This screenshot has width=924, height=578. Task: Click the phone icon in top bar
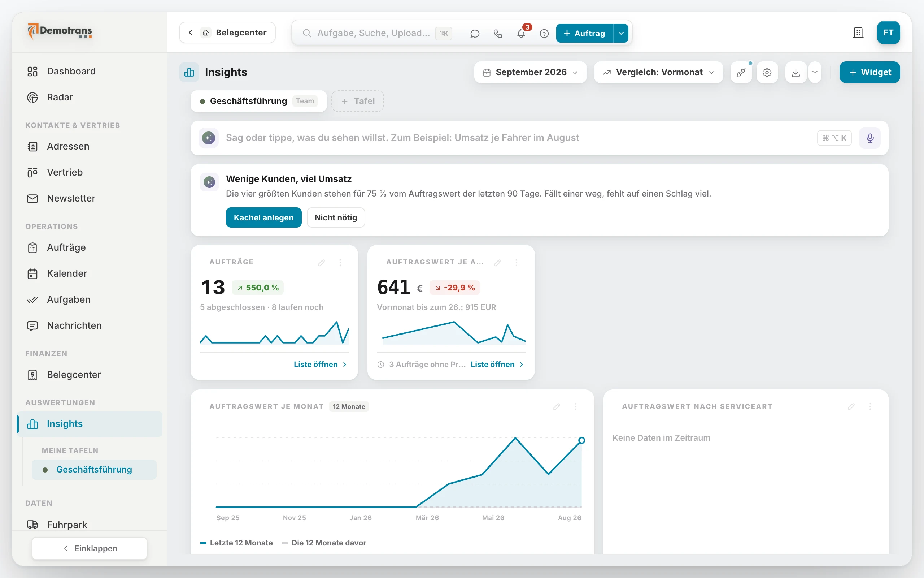click(498, 33)
